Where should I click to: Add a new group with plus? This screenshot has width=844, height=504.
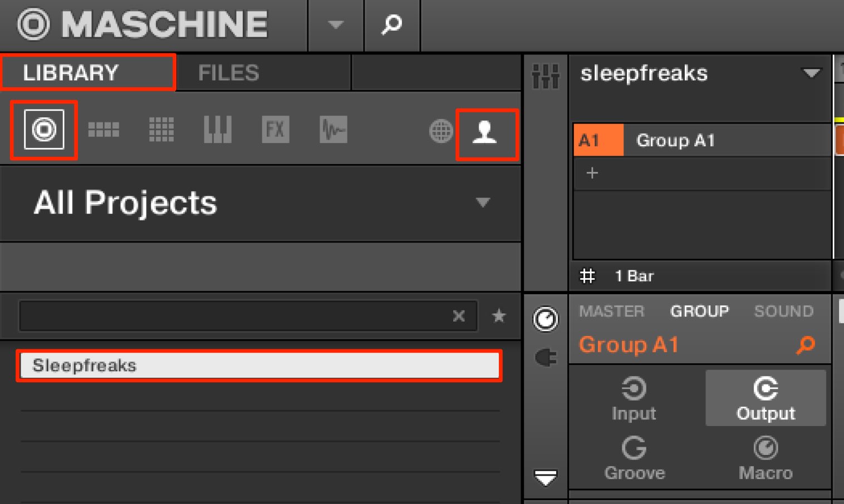tap(592, 173)
